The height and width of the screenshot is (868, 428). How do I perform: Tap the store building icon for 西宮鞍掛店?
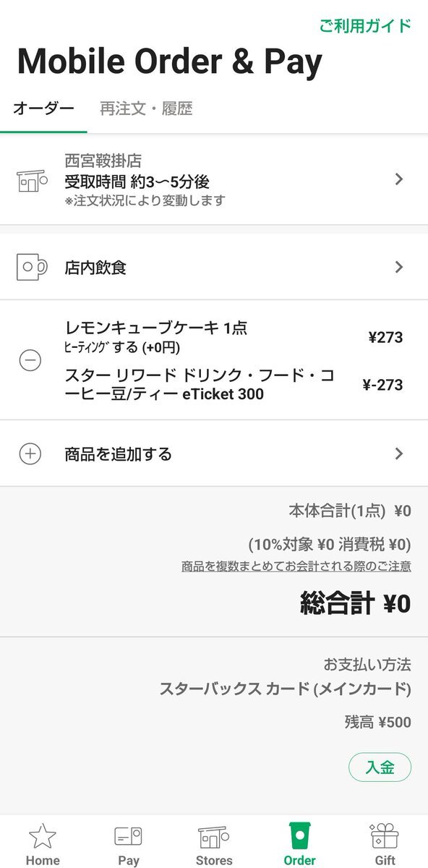pos(32,179)
